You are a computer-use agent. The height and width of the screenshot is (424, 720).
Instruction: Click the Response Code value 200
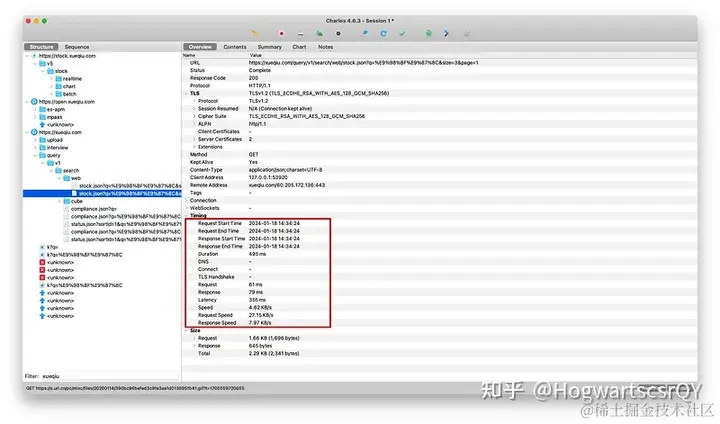(x=253, y=78)
